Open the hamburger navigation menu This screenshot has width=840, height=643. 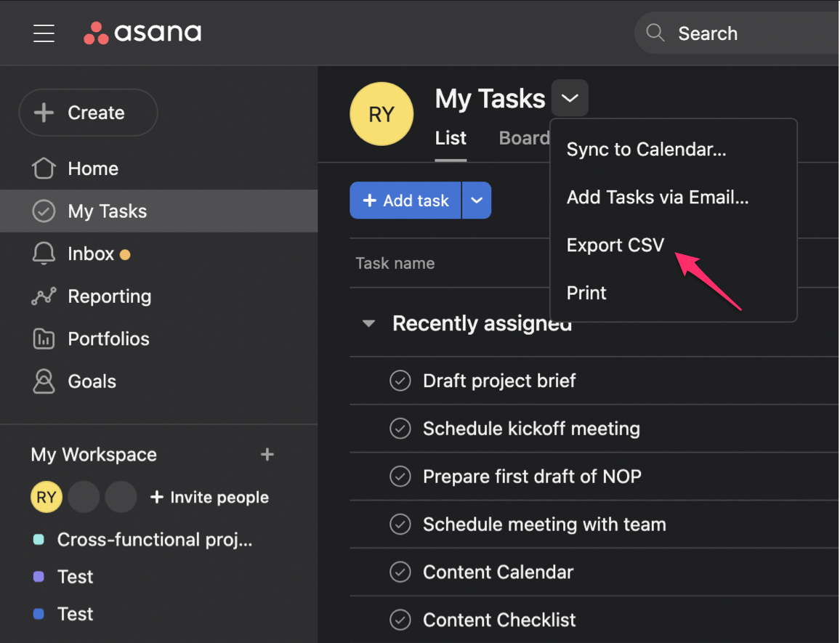coord(44,33)
